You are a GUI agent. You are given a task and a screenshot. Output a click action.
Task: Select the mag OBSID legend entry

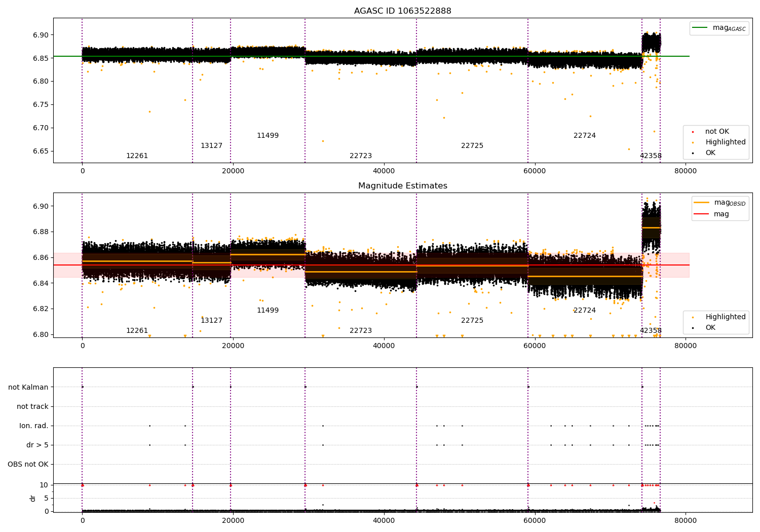tap(720, 203)
